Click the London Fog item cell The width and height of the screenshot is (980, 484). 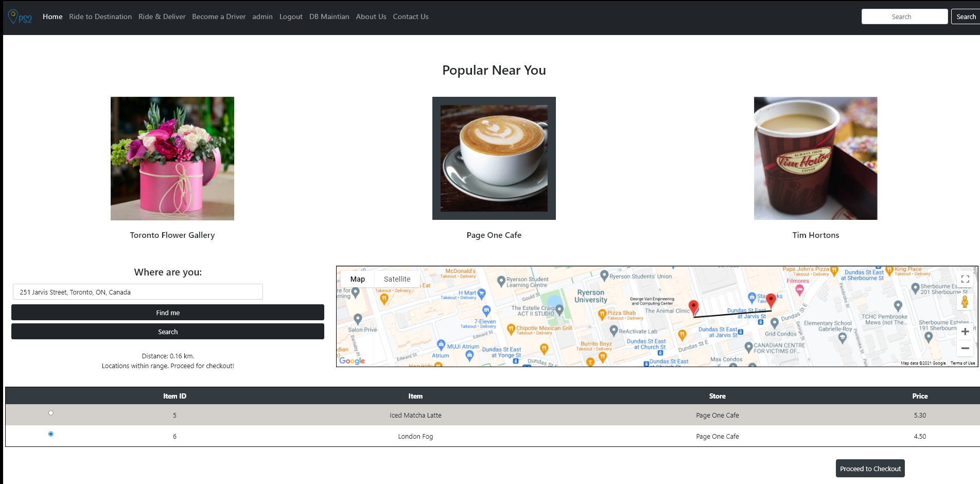click(x=415, y=436)
